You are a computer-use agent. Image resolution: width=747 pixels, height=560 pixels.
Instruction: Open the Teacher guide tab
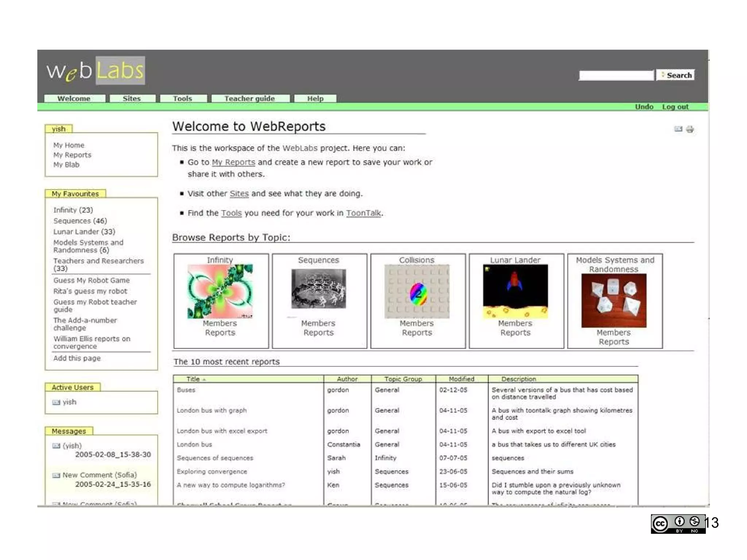click(249, 98)
